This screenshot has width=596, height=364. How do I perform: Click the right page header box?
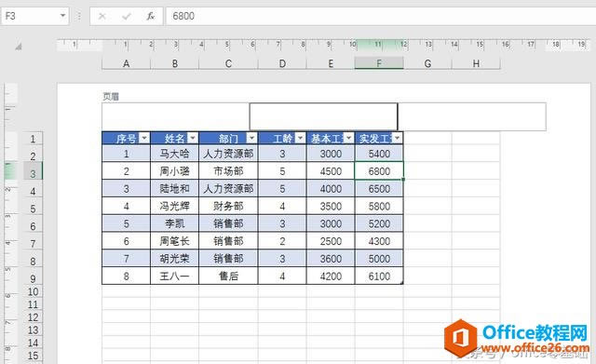472,116
